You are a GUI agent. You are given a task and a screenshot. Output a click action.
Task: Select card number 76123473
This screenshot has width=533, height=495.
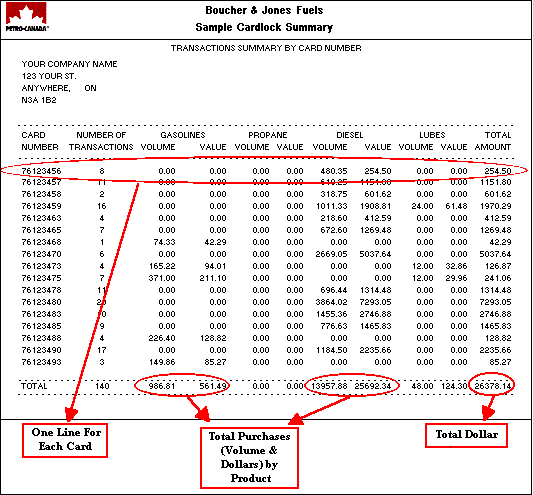41,266
